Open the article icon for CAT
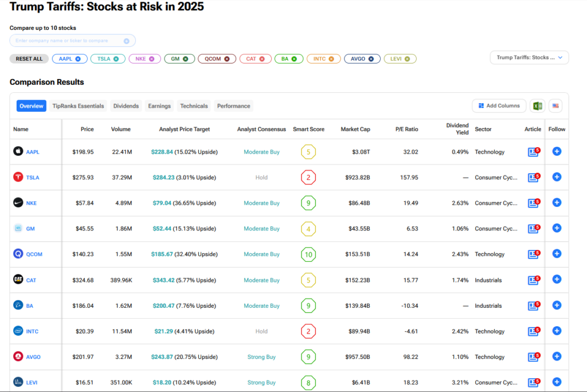Viewport: 587px width, 392px height. click(x=534, y=280)
